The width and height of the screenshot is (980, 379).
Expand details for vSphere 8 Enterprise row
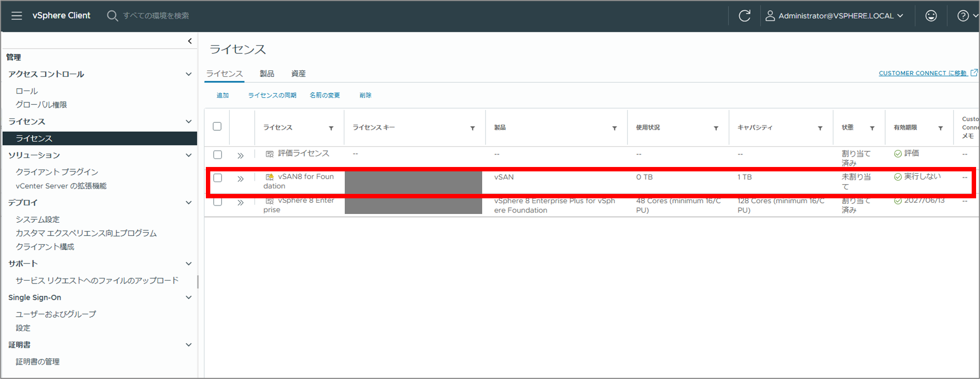pos(240,203)
